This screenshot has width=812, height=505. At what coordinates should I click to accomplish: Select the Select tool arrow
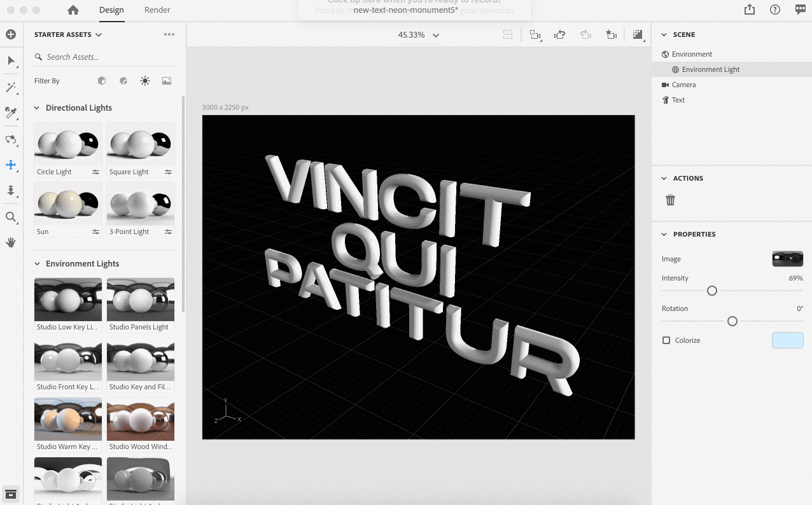(x=11, y=61)
